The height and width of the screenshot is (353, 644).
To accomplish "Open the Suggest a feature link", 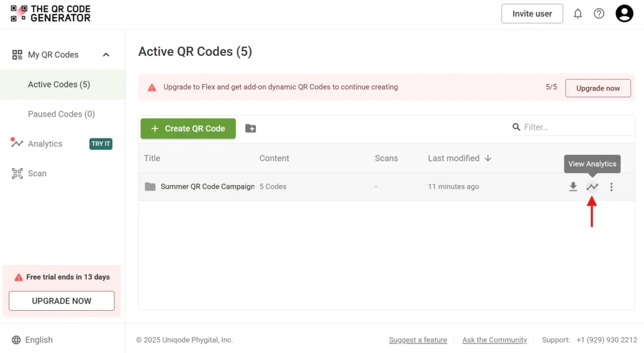I will pos(418,340).
